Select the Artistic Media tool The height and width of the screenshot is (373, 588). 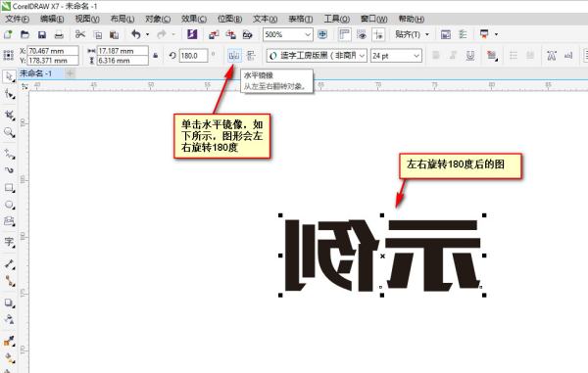[9, 170]
